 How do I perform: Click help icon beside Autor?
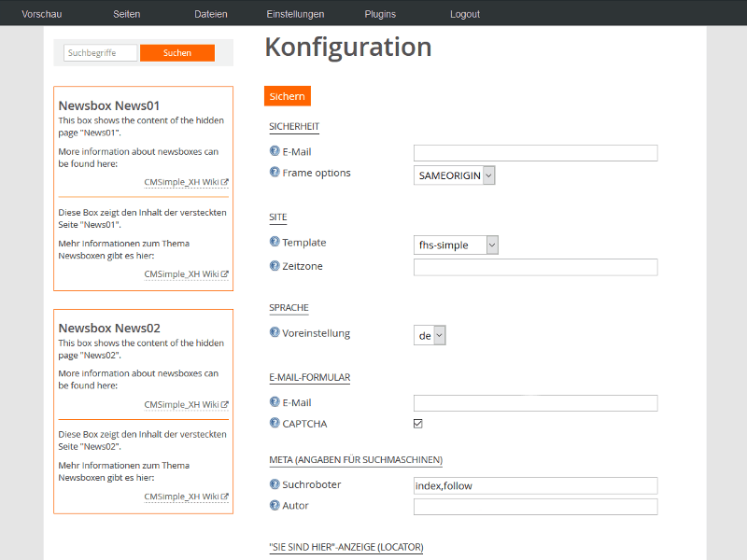point(275,505)
